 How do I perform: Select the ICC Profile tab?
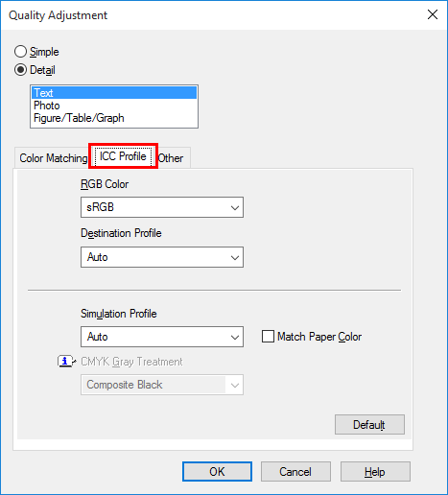[x=123, y=156]
